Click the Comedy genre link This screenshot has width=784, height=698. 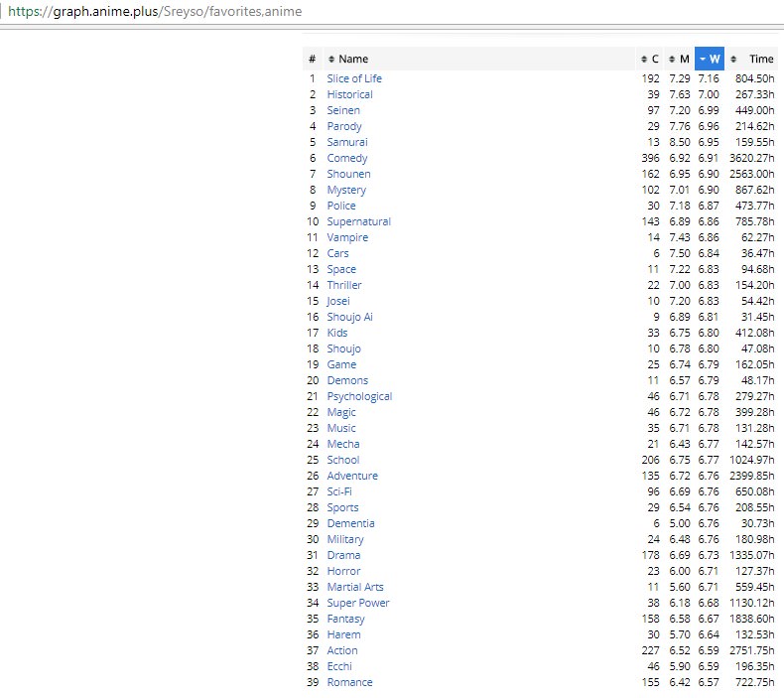(346, 158)
